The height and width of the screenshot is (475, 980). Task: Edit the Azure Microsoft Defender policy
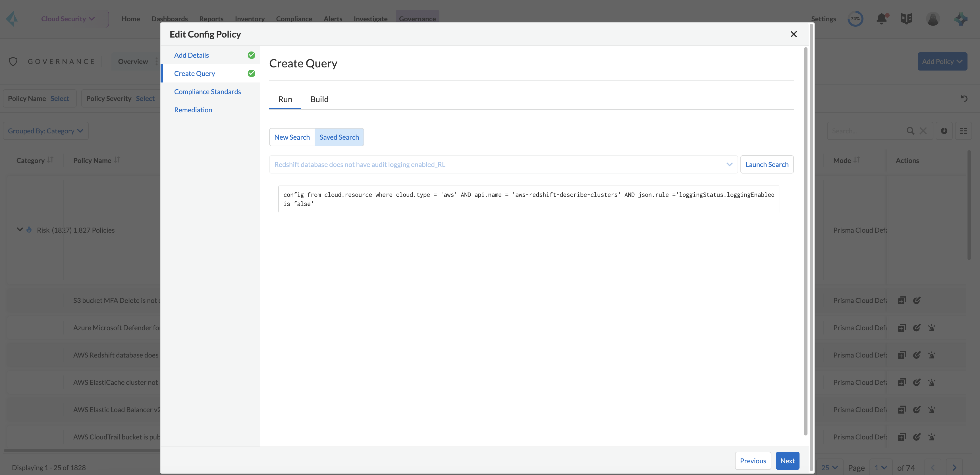(x=916, y=328)
